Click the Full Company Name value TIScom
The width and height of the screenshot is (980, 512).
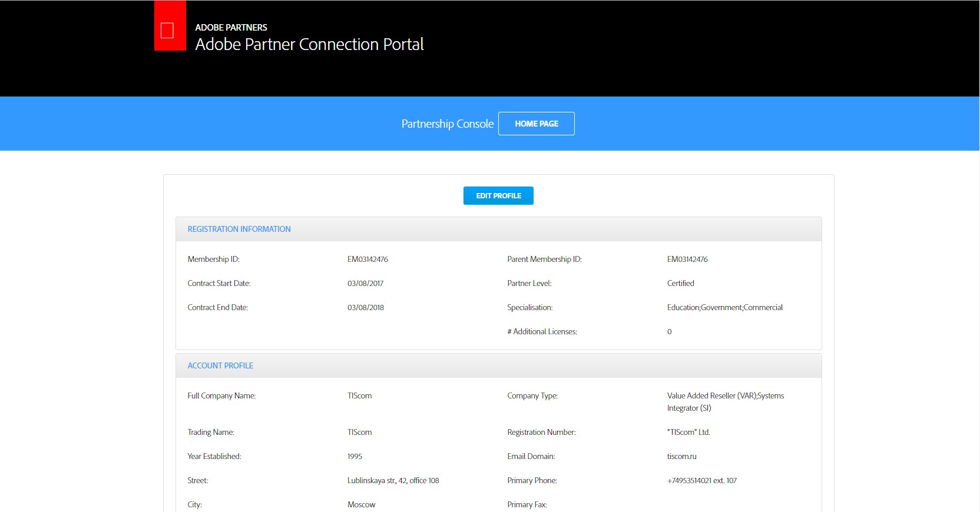tap(360, 395)
